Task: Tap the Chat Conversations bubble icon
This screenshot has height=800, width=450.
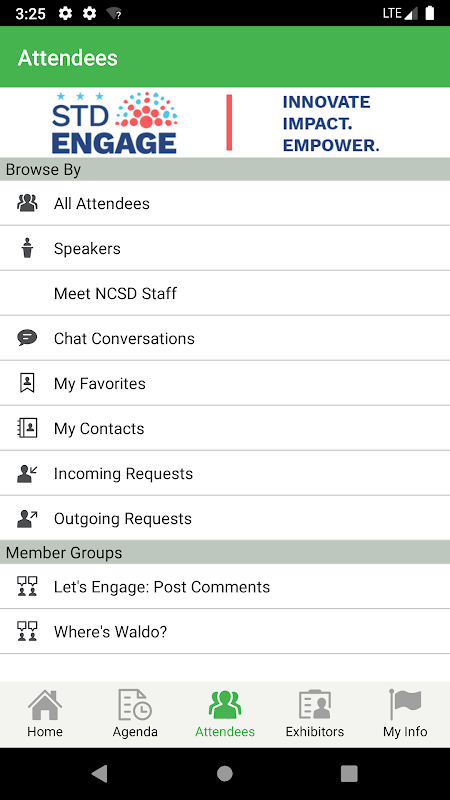Action: click(27, 338)
